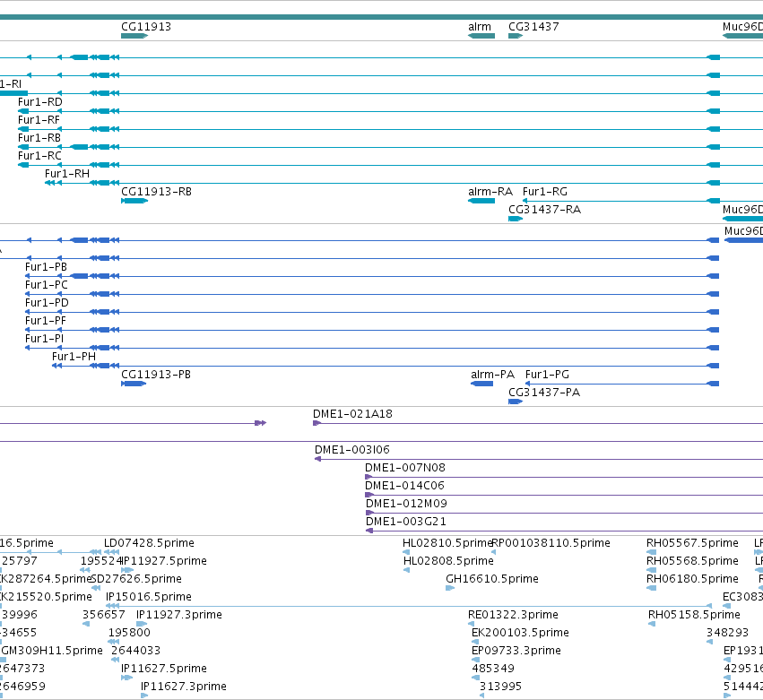Select BAC clone DME1-014C06
Viewport: 763px width, 700px height.
coord(404,486)
